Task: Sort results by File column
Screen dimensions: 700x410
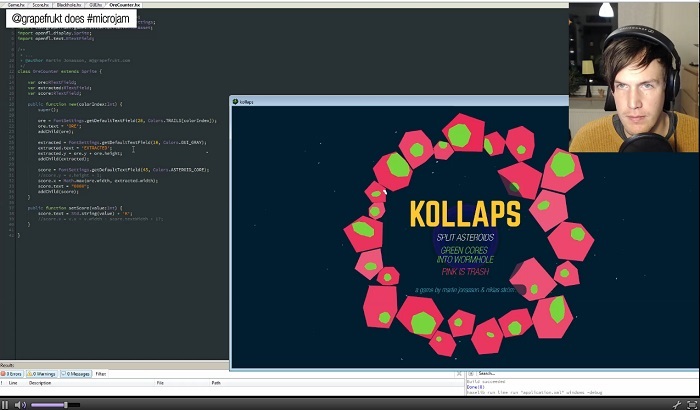Action: (160, 382)
